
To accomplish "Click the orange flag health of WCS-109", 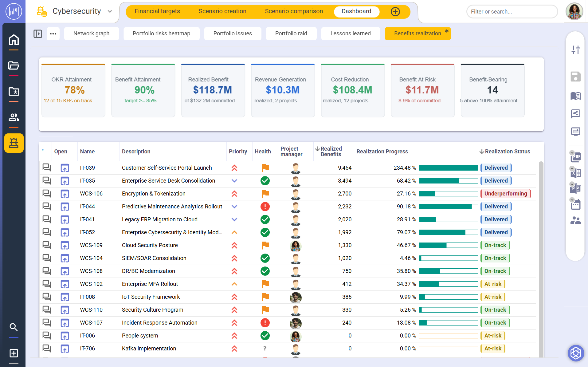I will [x=265, y=245].
